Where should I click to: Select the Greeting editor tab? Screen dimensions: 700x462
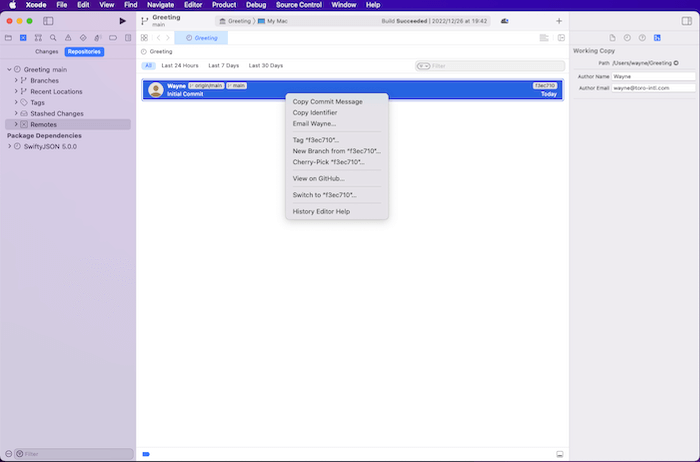point(201,38)
